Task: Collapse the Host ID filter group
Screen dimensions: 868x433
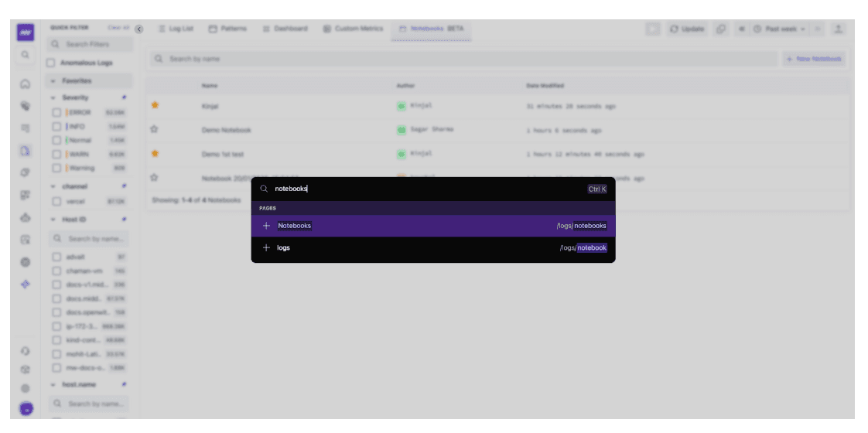Action: tap(53, 220)
